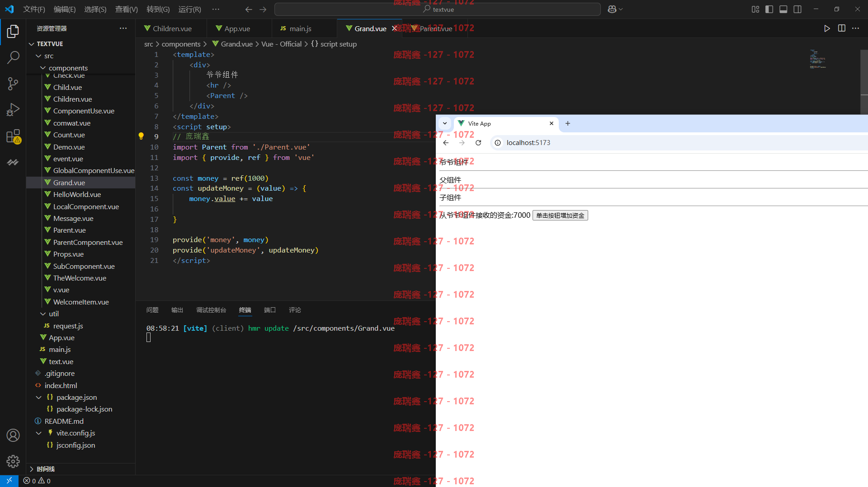Toggle bottom panel visibility

[783, 9]
